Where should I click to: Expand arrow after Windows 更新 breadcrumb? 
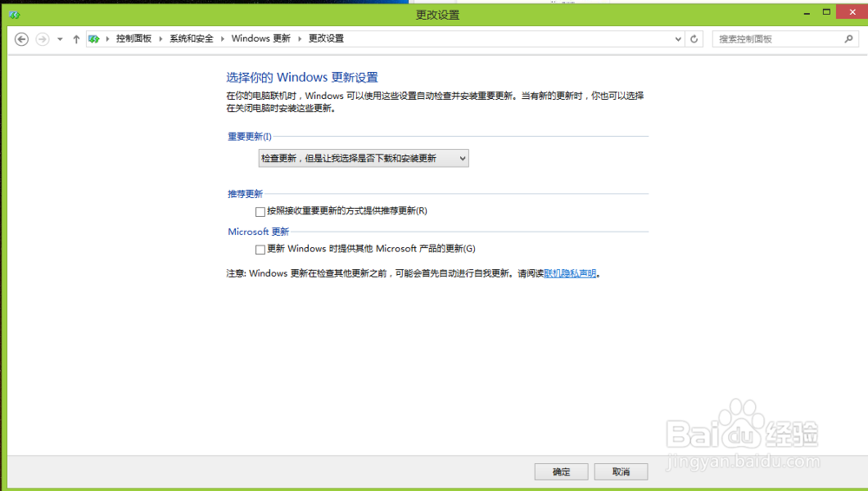pos(299,39)
